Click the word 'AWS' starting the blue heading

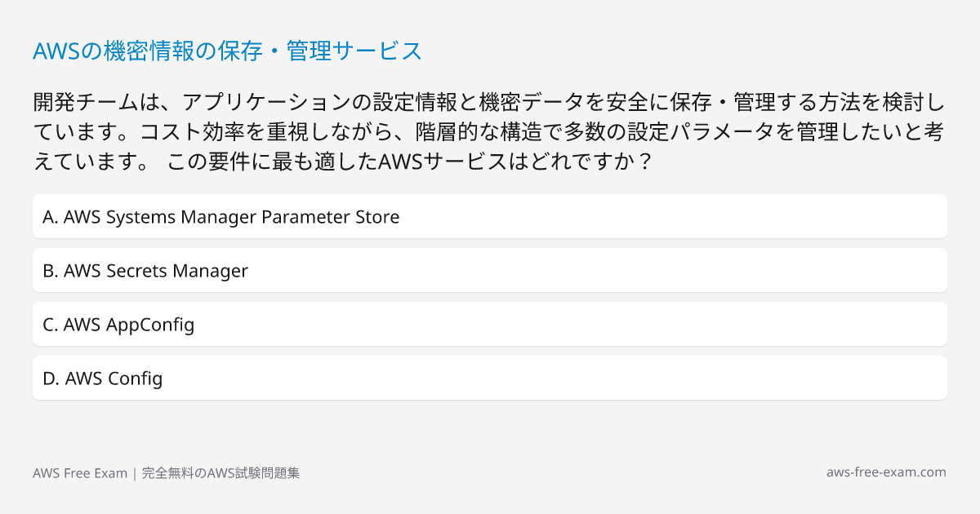coord(55,51)
